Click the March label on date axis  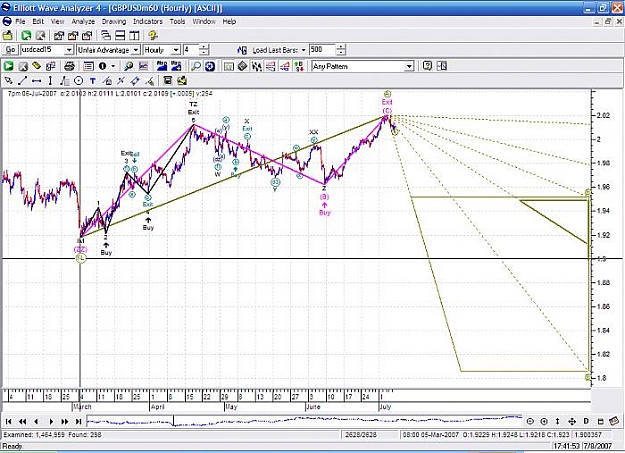(x=83, y=407)
